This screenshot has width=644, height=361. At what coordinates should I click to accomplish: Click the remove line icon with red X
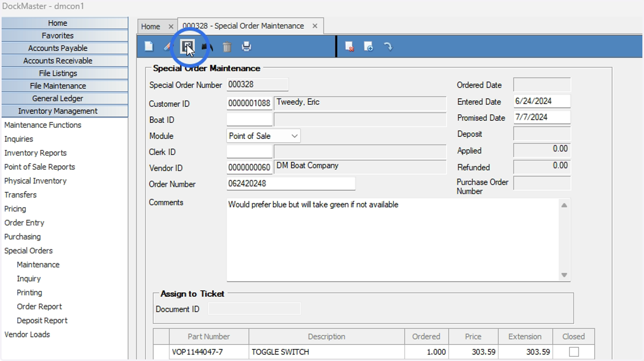click(349, 47)
